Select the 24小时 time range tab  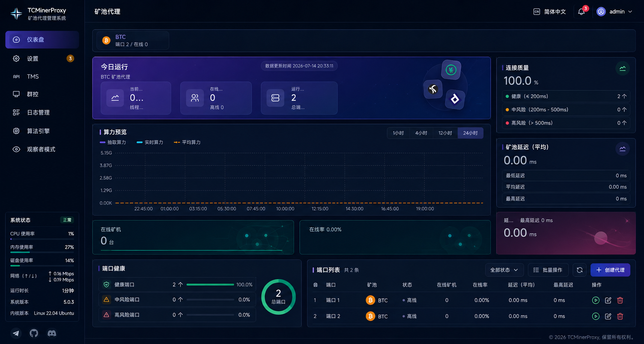click(x=470, y=133)
